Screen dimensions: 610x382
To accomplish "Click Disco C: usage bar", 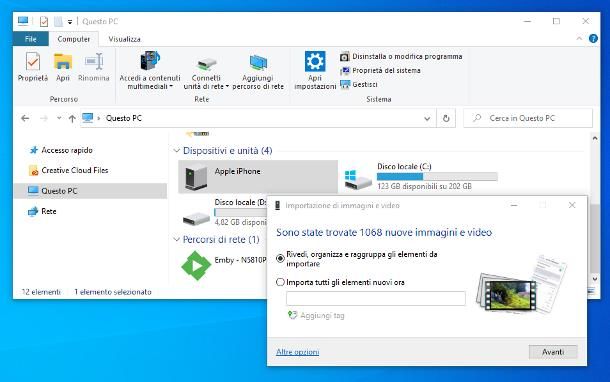I will [437, 177].
